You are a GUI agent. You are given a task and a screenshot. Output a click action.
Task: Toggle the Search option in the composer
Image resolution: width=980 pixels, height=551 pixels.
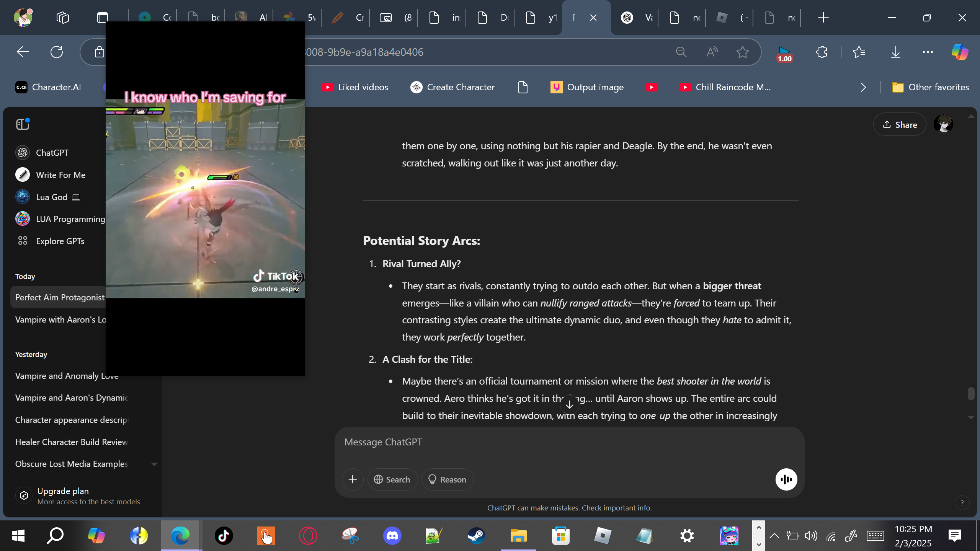click(392, 479)
